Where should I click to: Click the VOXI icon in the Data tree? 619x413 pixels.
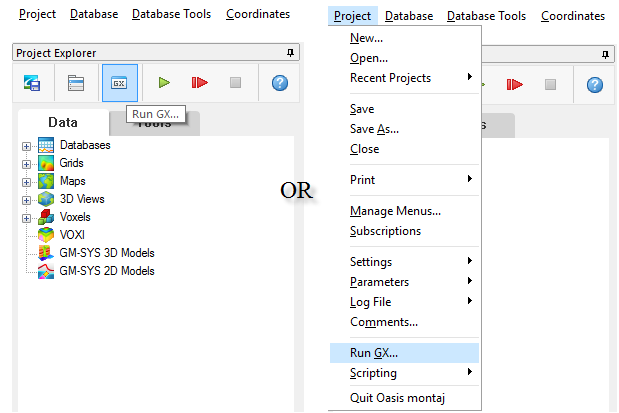click(46, 235)
